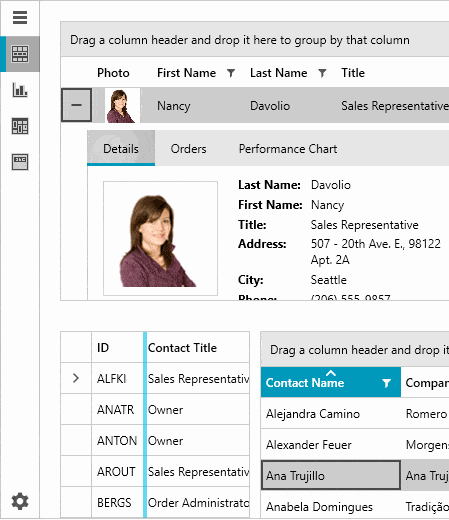Viewport: 449px width, 520px height.
Task: Click the Seattle city value
Action: 328,279
